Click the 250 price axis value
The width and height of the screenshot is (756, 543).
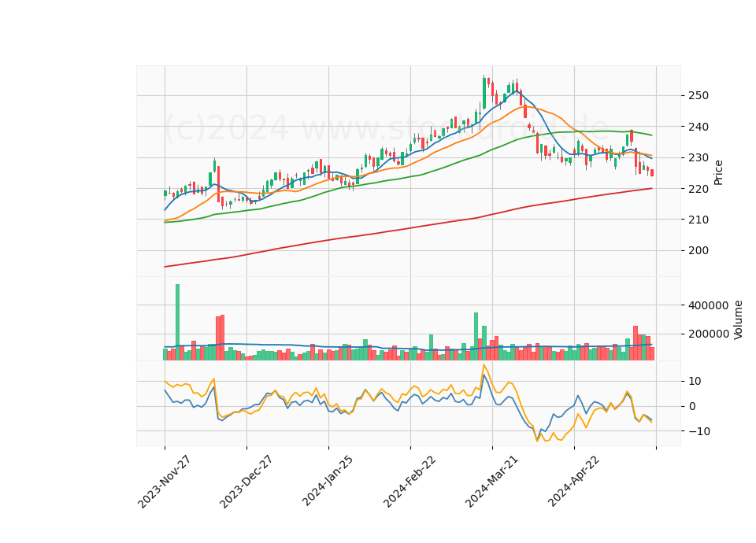coord(699,95)
